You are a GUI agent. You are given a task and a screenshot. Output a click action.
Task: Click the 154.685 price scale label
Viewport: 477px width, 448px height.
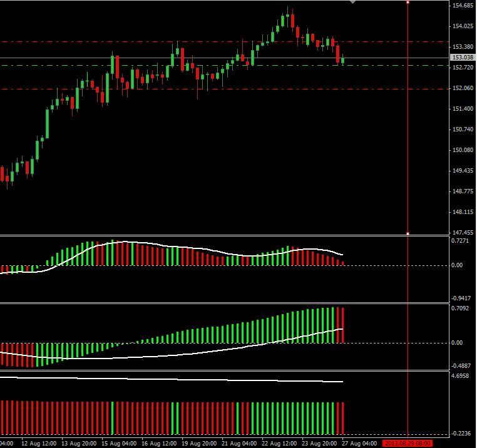pyautogui.click(x=463, y=6)
